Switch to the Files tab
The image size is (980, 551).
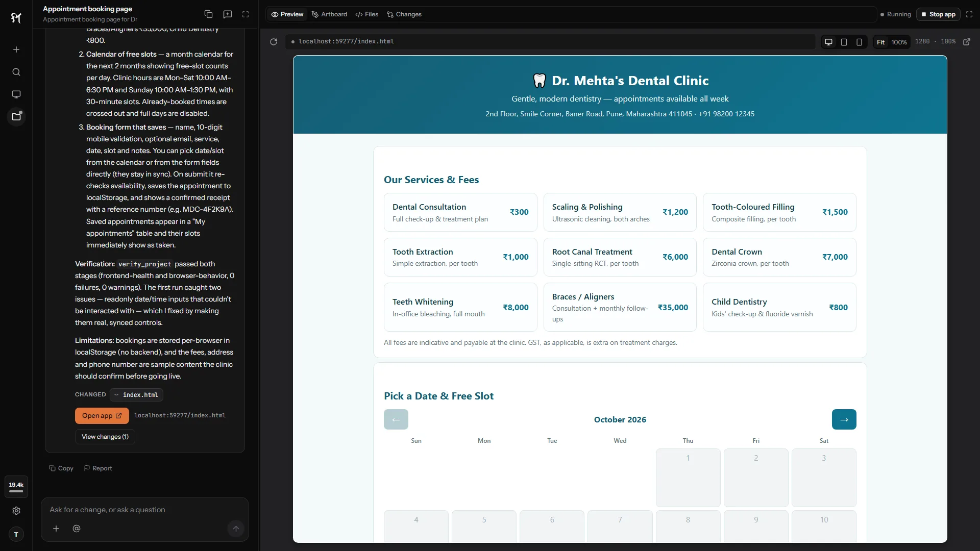(367, 14)
